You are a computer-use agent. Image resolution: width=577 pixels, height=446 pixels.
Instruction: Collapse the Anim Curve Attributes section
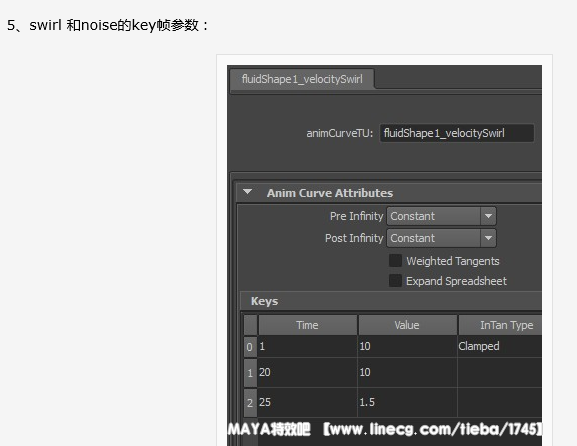pos(248,192)
